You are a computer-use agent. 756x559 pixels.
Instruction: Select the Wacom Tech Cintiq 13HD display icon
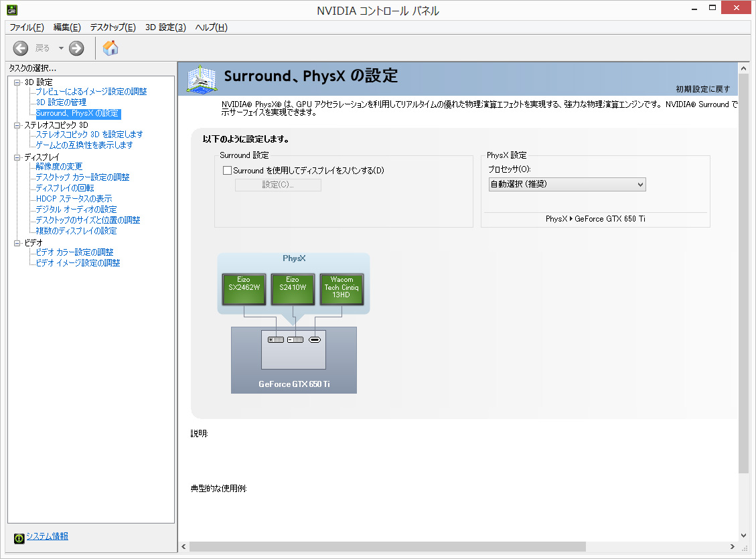[x=342, y=289]
